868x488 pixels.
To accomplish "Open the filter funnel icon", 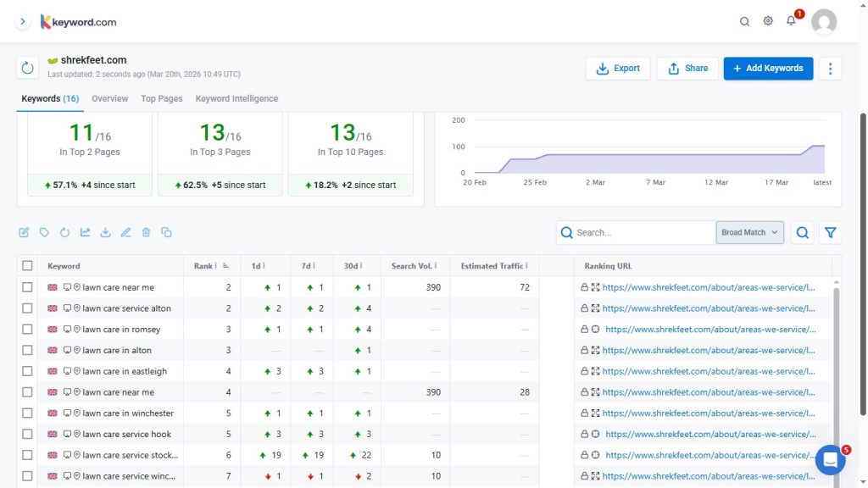I will [x=831, y=232].
